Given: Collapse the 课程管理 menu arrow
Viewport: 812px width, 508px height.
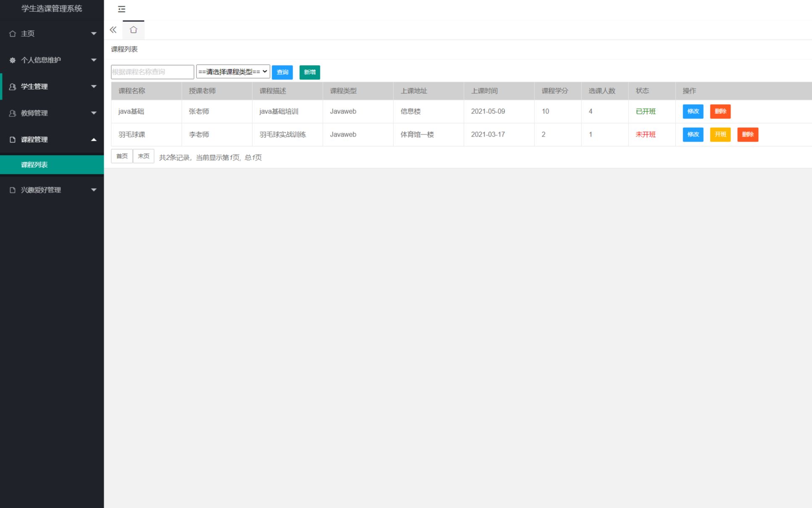Looking at the screenshot, I should click(94, 140).
